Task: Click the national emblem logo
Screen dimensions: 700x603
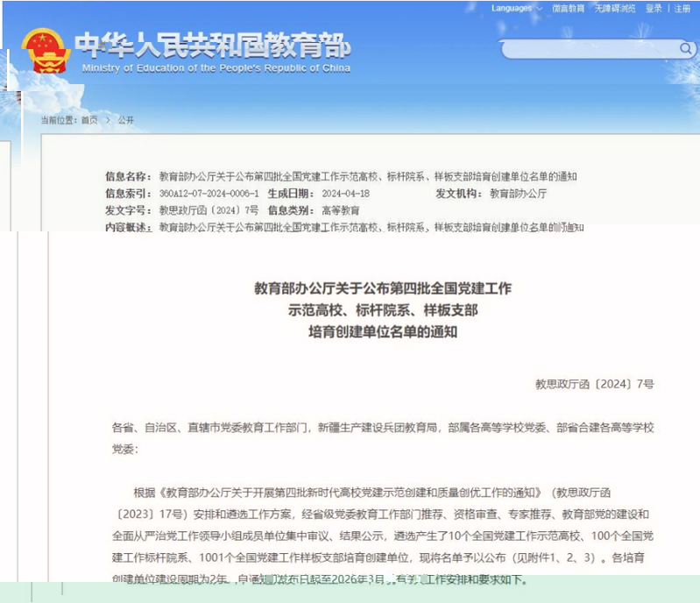Action: point(46,51)
